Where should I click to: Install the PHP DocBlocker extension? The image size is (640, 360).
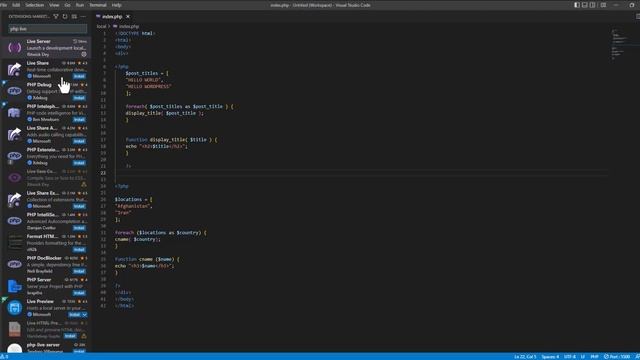(79, 271)
